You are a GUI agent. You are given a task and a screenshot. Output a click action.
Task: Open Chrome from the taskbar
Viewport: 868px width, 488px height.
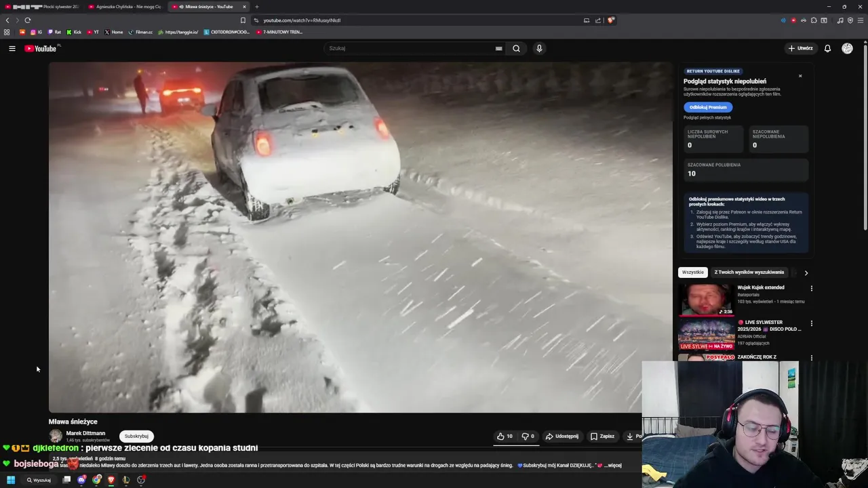pyautogui.click(x=97, y=480)
